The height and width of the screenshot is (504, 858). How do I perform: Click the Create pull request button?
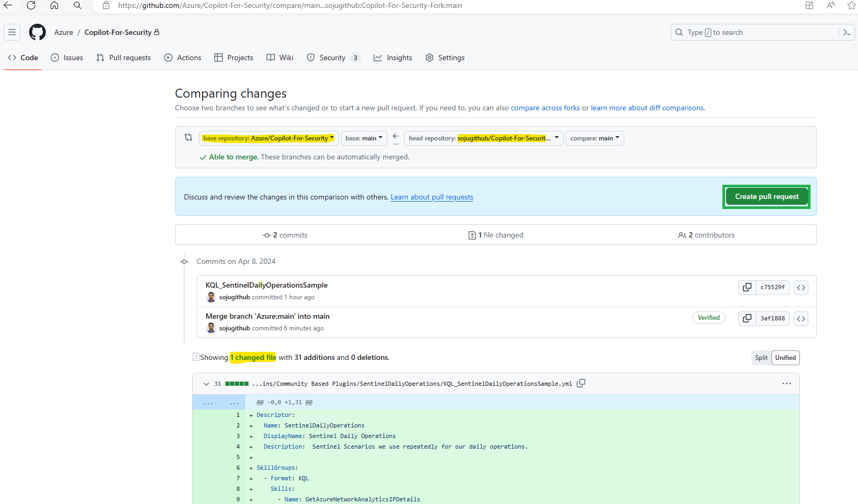tap(766, 197)
